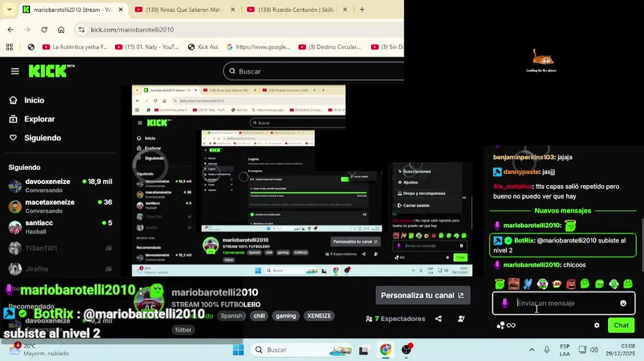Open the taskbar volume control
Viewport: 644px width, 361px height.
click(594, 349)
